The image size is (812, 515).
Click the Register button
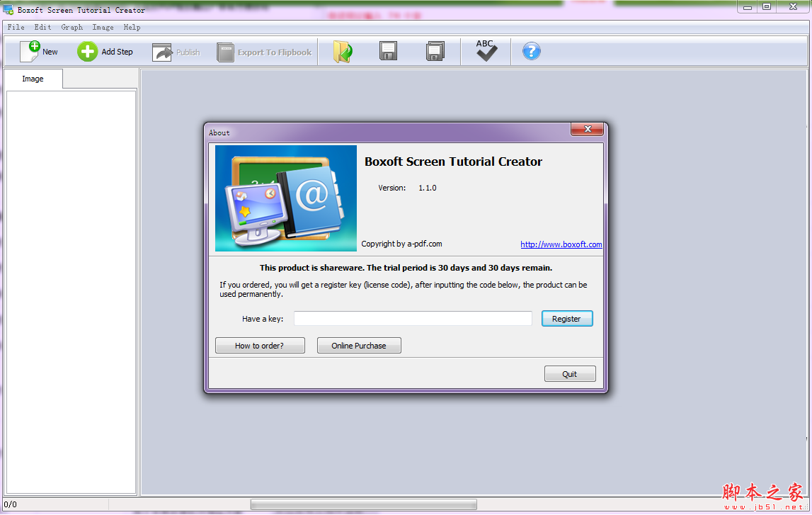pyautogui.click(x=567, y=319)
